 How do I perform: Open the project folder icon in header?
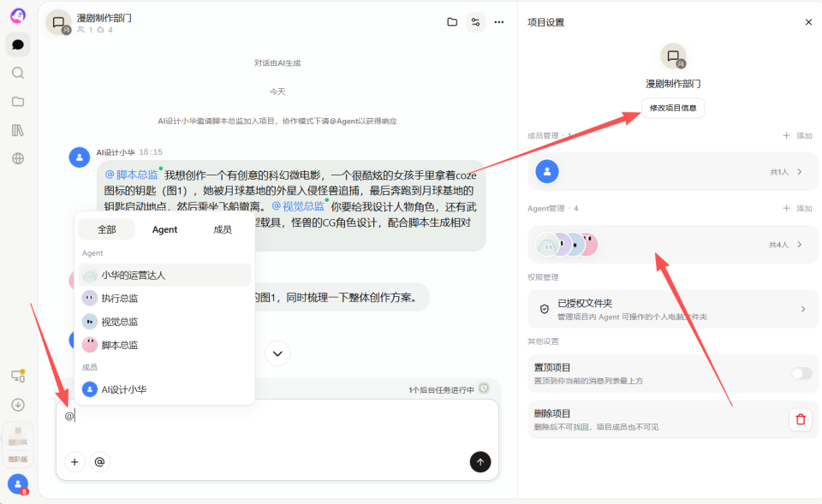(452, 22)
